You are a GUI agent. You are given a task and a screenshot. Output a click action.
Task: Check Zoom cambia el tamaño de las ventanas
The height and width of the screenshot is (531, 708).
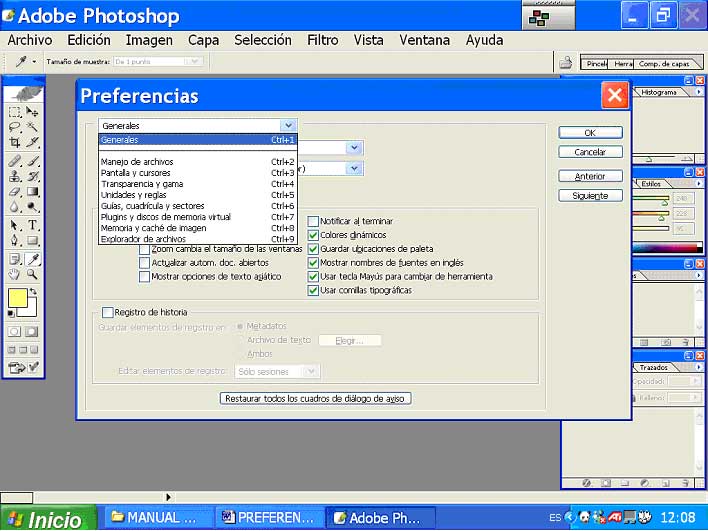(x=144, y=249)
